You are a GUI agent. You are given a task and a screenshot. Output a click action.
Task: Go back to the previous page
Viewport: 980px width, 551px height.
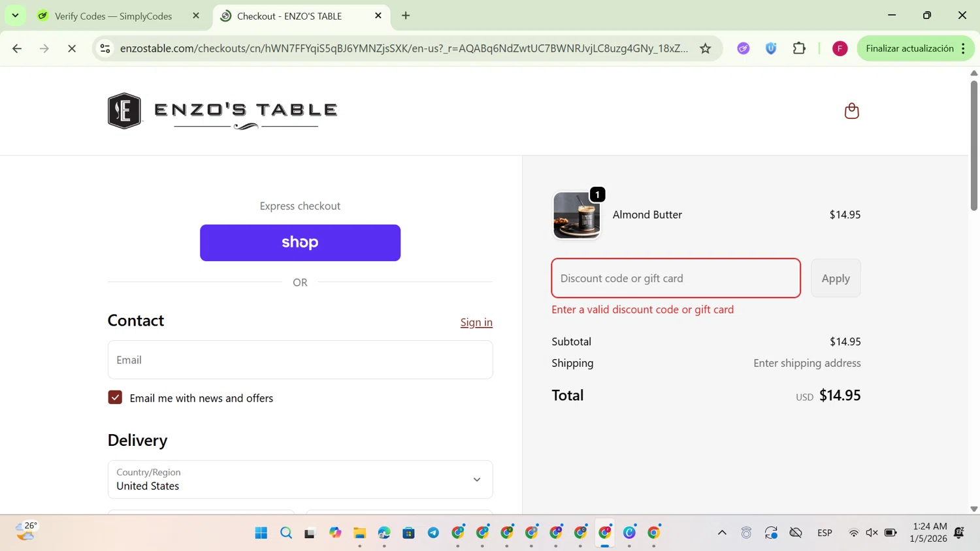[x=17, y=48]
